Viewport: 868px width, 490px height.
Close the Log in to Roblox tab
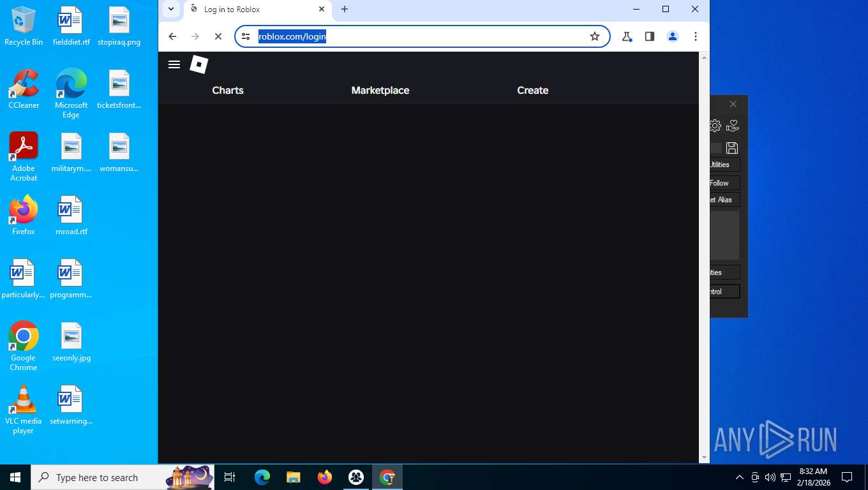(322, 9)
